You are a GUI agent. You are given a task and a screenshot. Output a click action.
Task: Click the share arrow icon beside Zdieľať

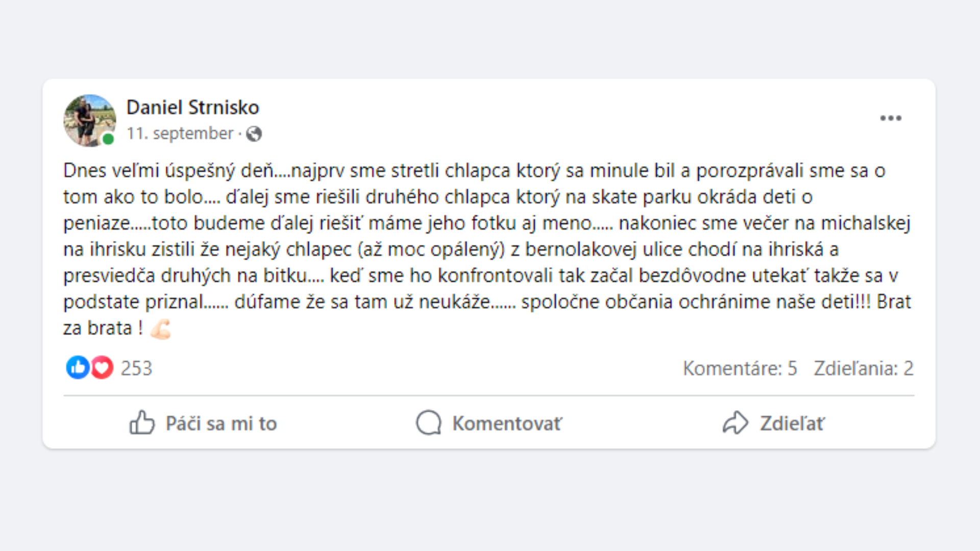(735, 423)
